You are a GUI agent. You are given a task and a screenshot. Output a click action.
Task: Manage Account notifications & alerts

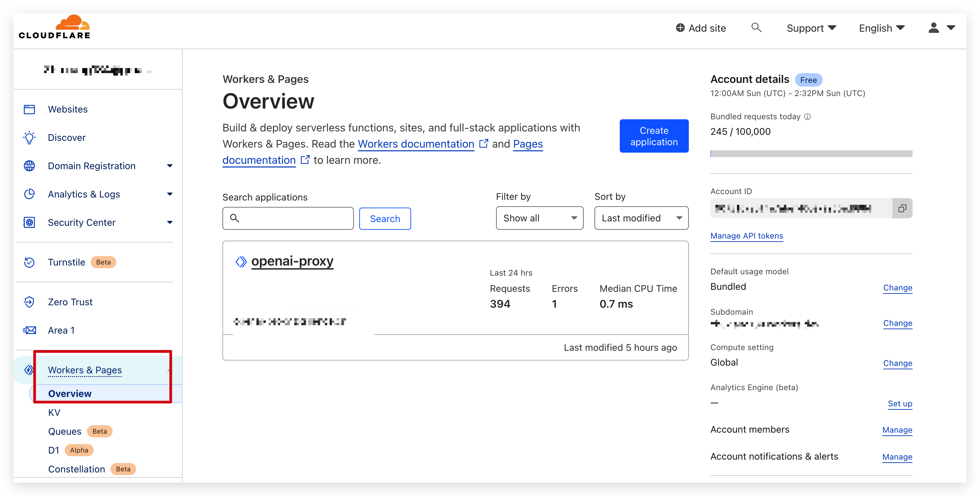897,457
